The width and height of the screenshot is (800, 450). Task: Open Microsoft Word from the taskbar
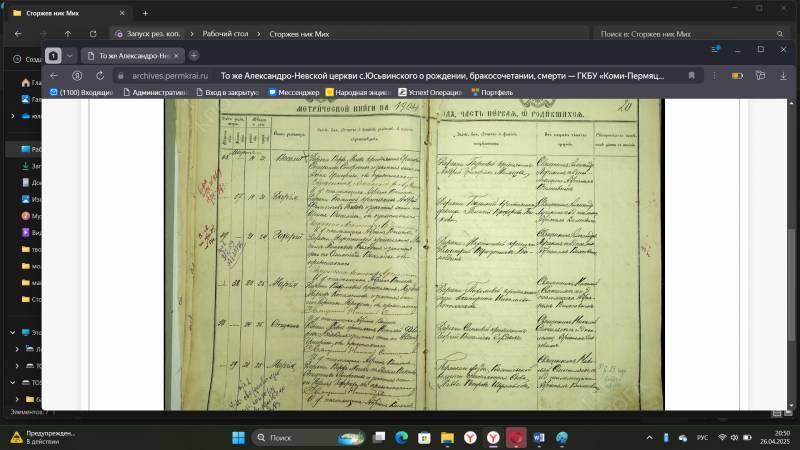pyautogui.click(x=538, y=438)
